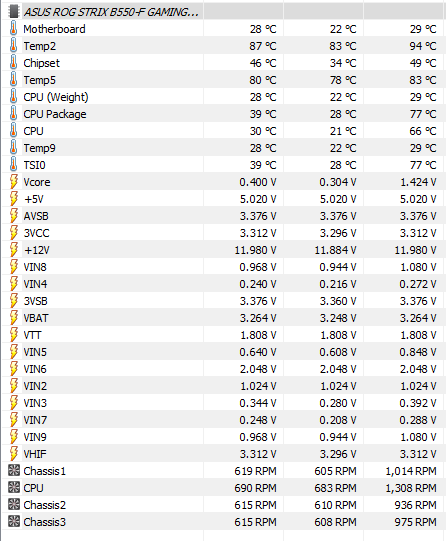
Task: Click lightning icon beside VBAT
Action: coord(13,318)
